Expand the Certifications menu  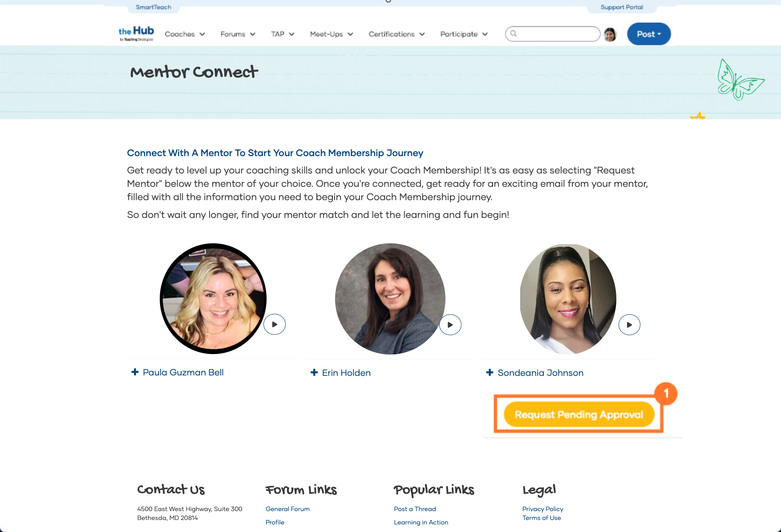pos(397,34)
